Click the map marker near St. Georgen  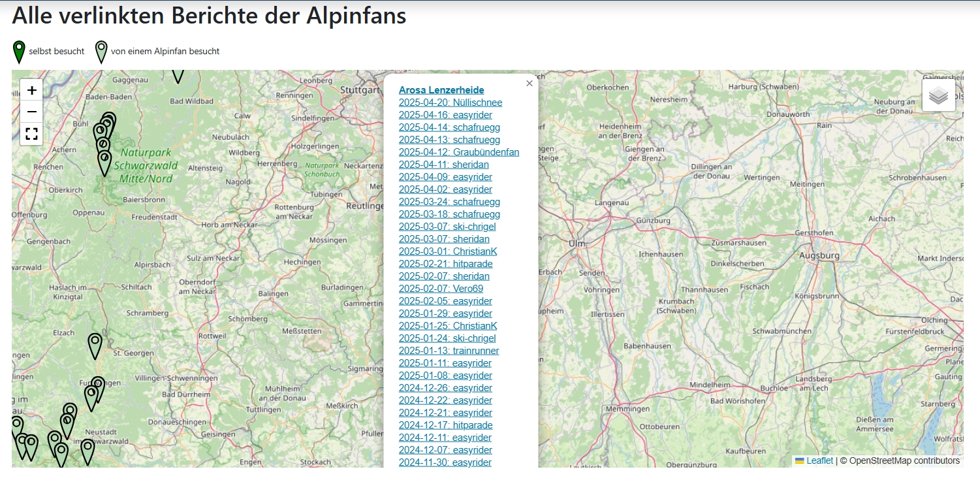coord(95,344)
